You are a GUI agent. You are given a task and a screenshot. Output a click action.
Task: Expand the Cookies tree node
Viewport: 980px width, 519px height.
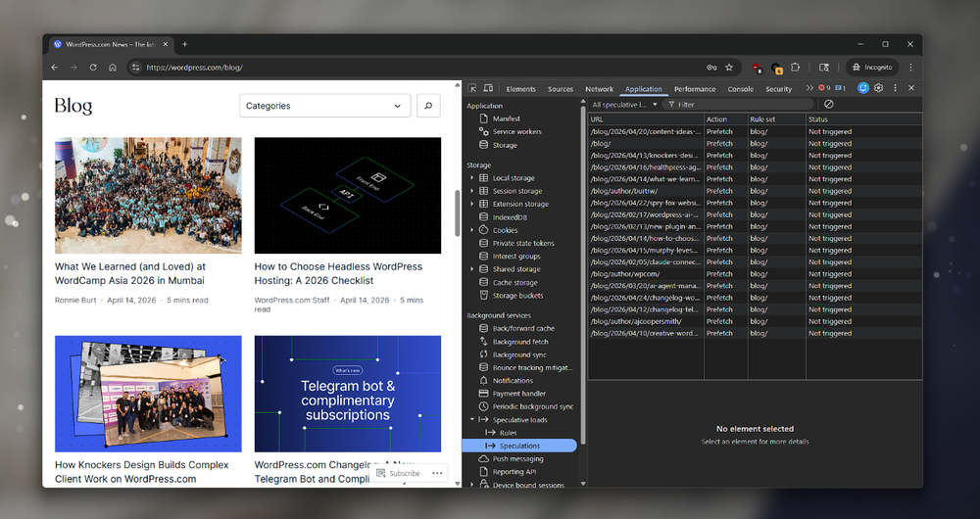(472, 230)
